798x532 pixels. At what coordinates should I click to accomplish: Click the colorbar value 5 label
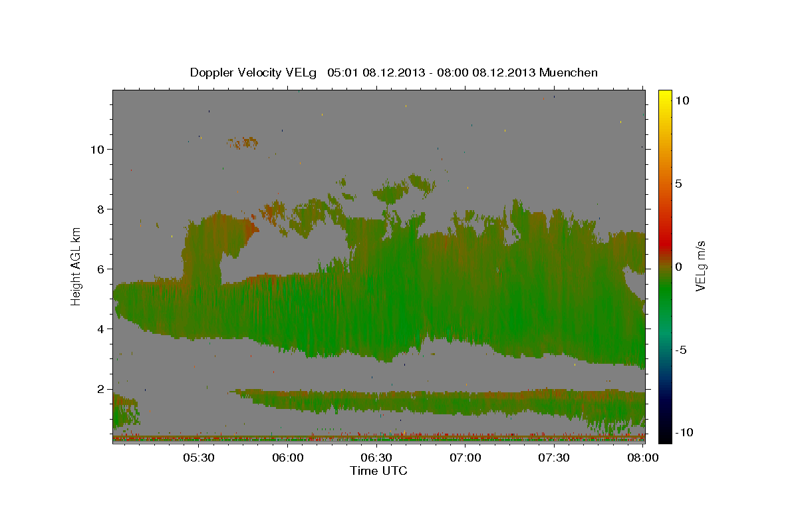678,184
